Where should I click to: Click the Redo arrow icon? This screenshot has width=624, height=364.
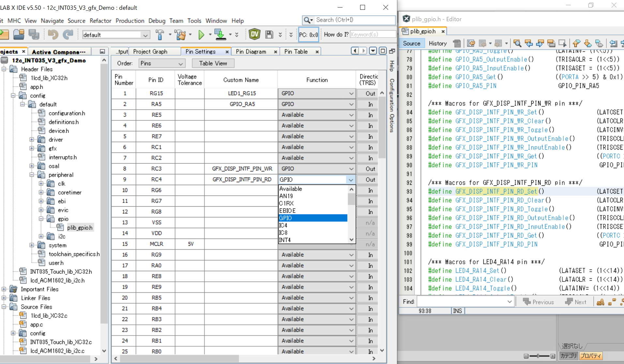[x=68, y=34]
